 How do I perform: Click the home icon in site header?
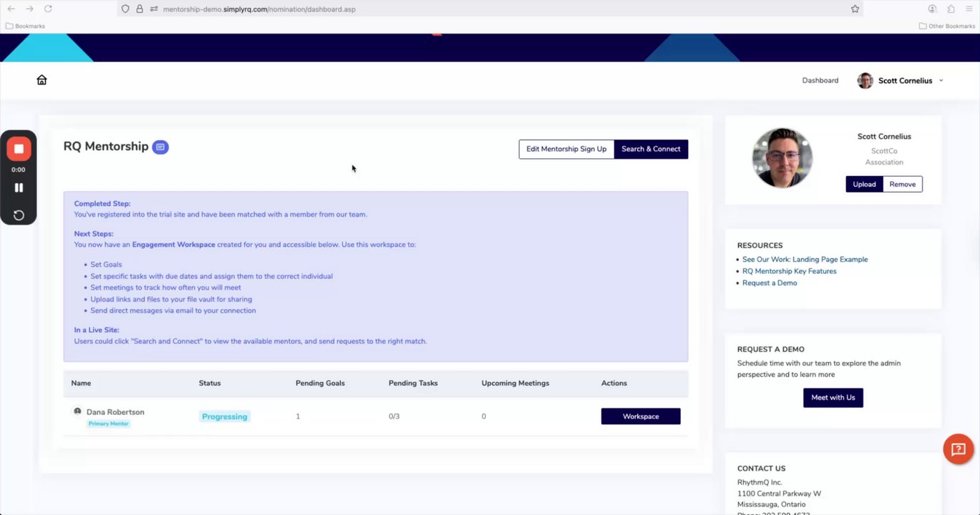(x=42, y=80)
